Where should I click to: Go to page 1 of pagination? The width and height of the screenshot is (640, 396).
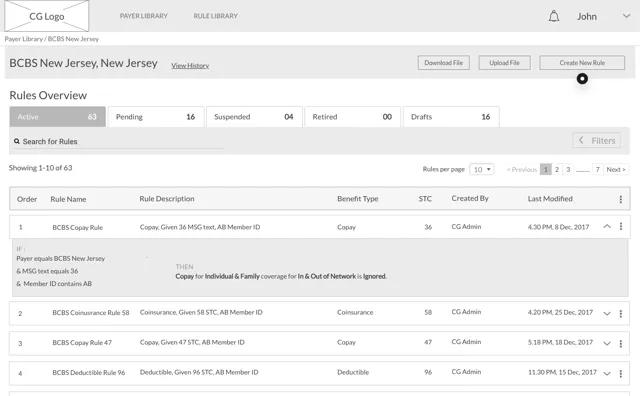545,169
